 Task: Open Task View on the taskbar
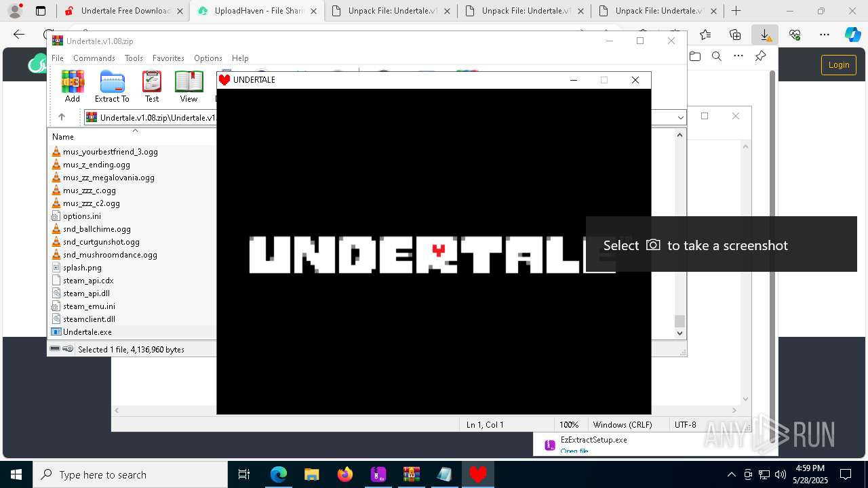click(x=245, y=474)
